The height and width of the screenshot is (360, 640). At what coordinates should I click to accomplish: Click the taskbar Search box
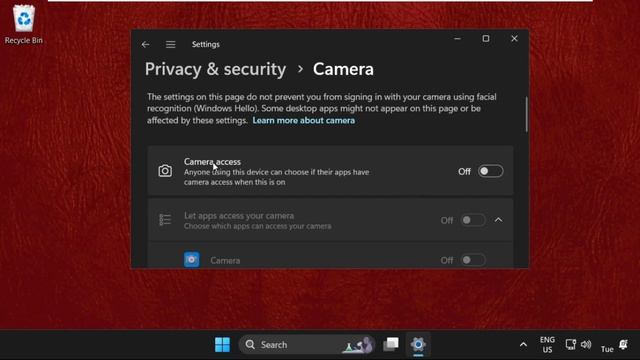click(306, 345)
